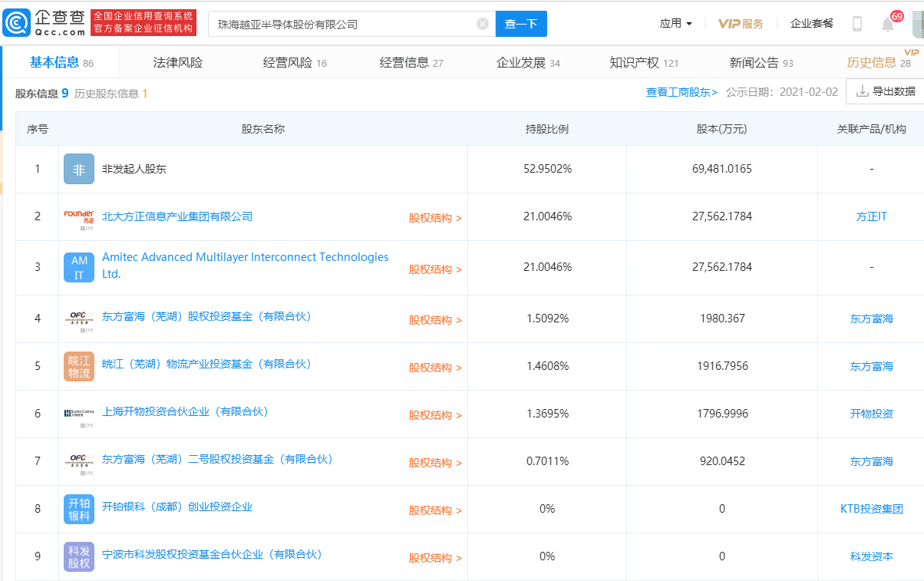Open the 查看工商股东 link
This screenshot has width=924, height=581.
coord(681,92)
